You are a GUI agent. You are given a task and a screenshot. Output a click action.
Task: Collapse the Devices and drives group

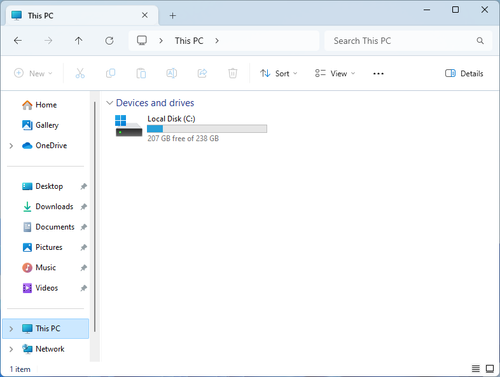tap(109, 103)
